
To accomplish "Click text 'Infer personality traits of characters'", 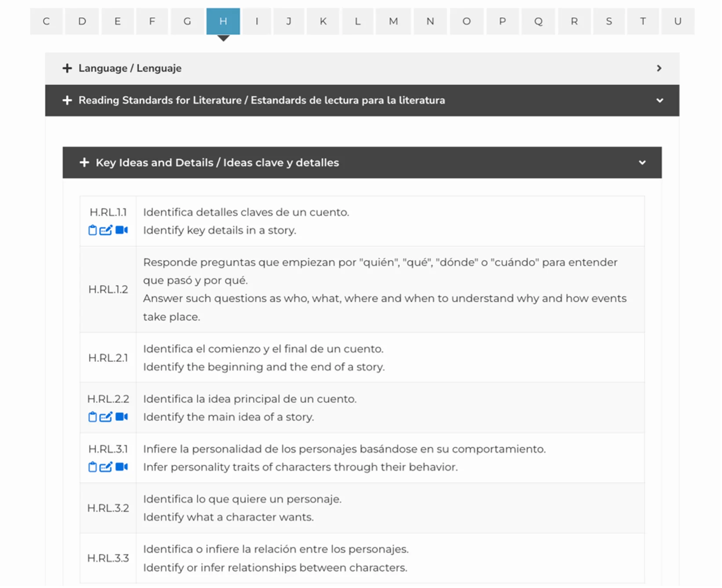I will (237, 467).
